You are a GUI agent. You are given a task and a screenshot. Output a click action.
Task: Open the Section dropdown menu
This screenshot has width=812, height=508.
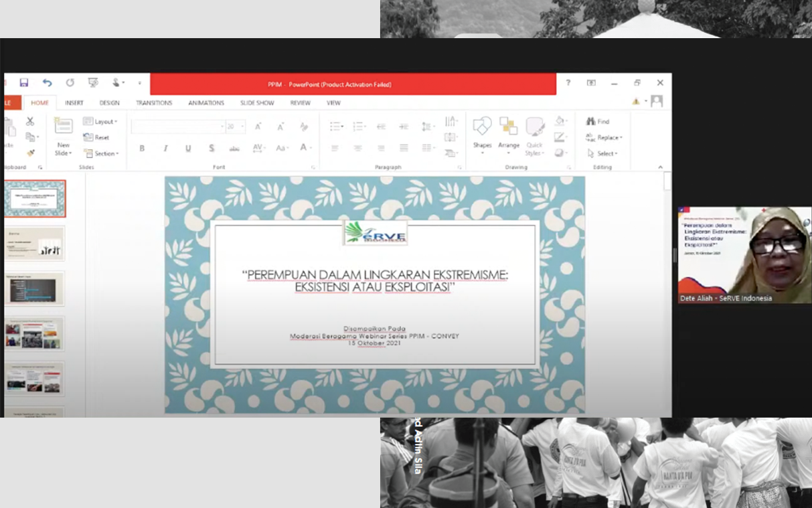point(101,153)
